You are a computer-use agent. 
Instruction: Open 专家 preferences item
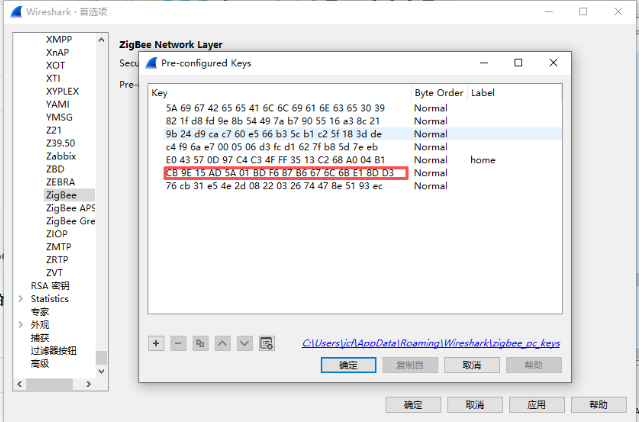pyautogui.click(x=40, y=312)
